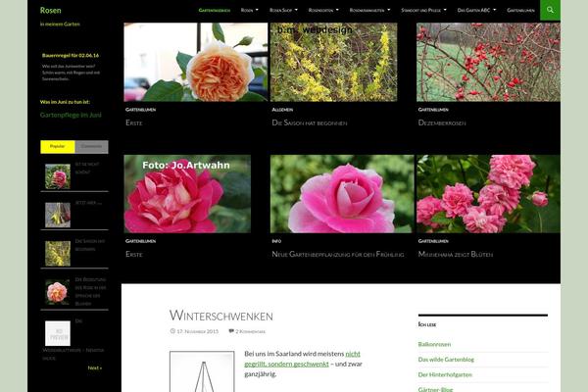Open the 'Jetzt aber' post thumbnail
588x392 pixels.
tap(58, 215)
